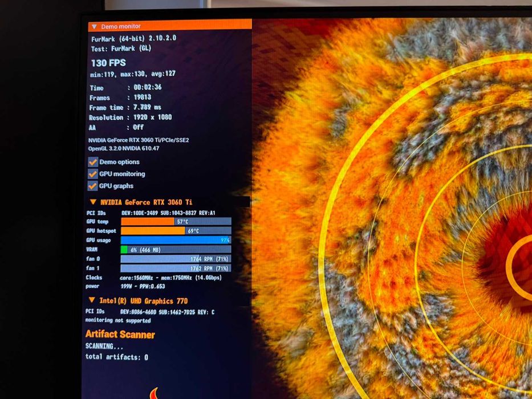Image resolution: width=532 pixels, height=399 pixels.
Task: Click the SCANNING... status text
Action: [104, 346]
